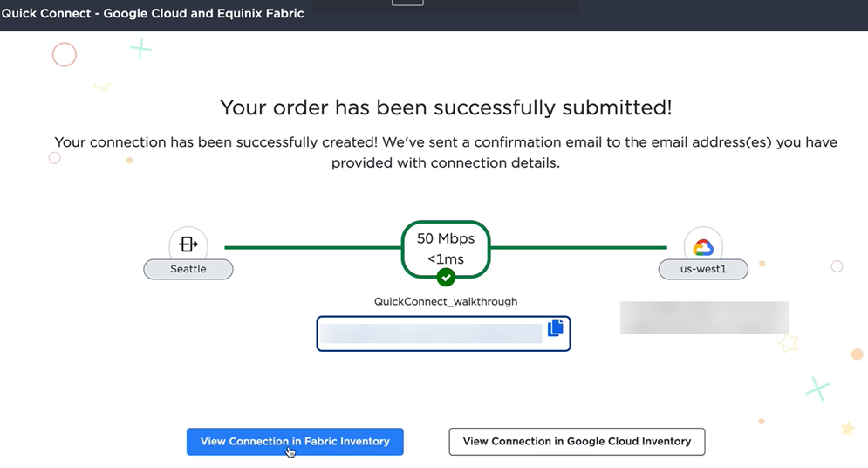Open View Connection in Fabric Inventory
The image size is (868, 468).
[x=295, y=442]
